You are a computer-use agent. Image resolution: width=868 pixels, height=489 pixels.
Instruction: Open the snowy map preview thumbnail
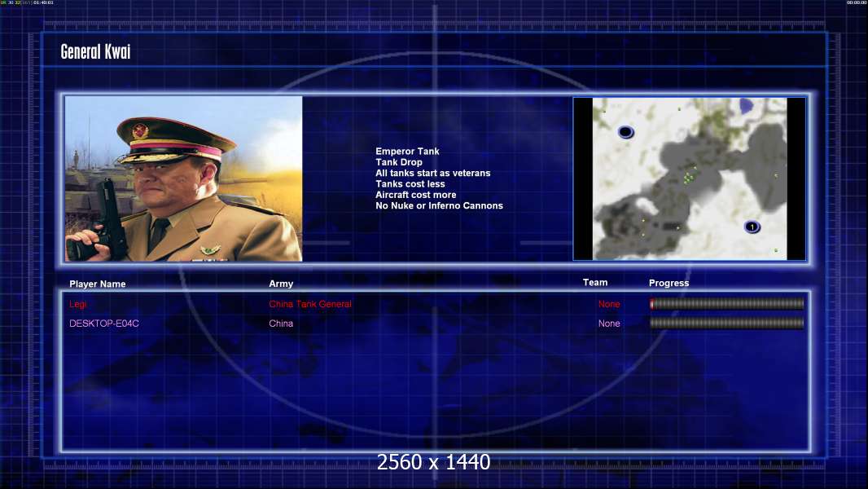pyautogui.click(x=690, y=178)
